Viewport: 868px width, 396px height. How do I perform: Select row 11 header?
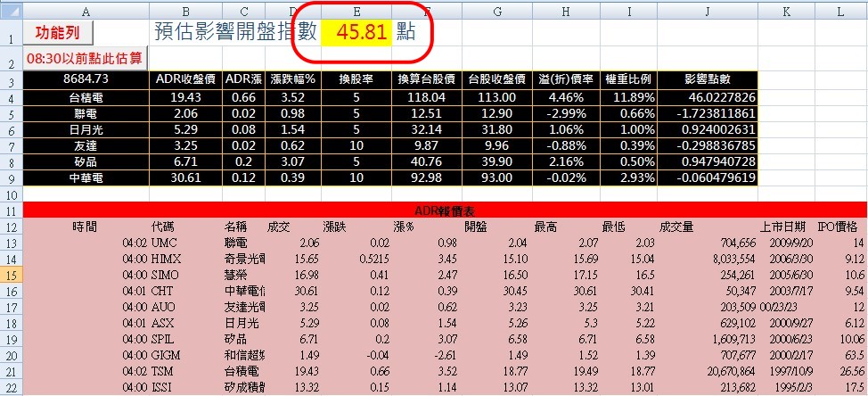[12, 211]
